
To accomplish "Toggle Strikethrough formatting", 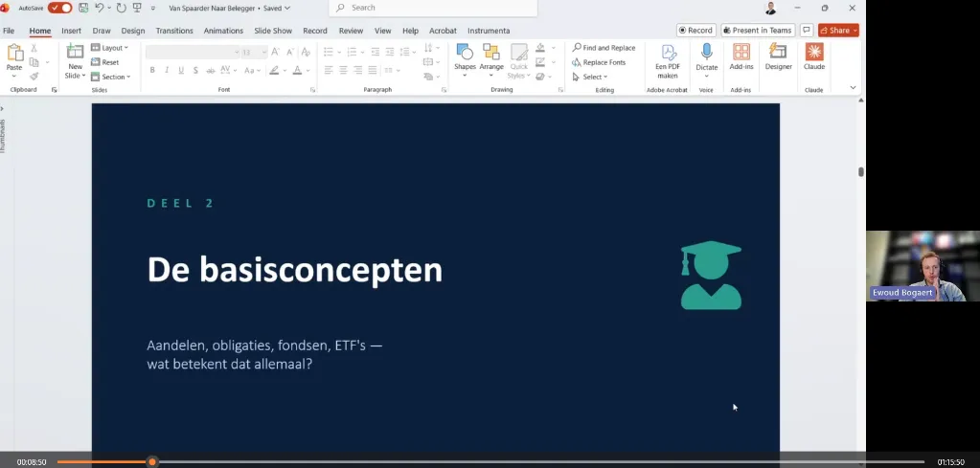I will 211,70.
